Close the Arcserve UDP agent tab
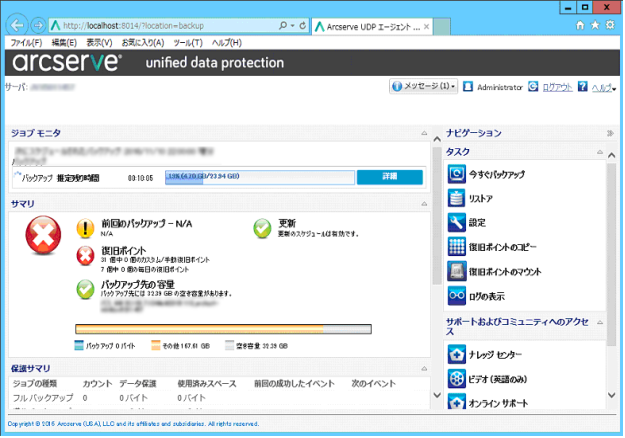This screenshot has width=625, height=438. tap(426, 27)
